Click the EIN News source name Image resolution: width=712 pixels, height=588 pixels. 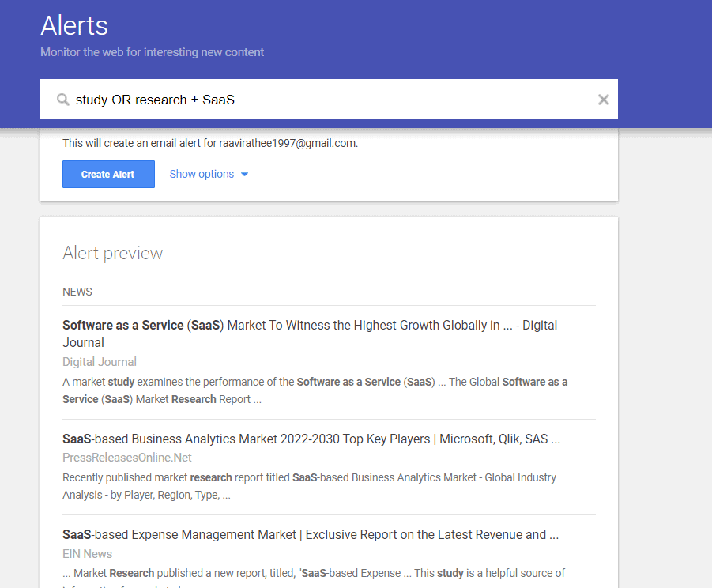[x=87, y=554]
